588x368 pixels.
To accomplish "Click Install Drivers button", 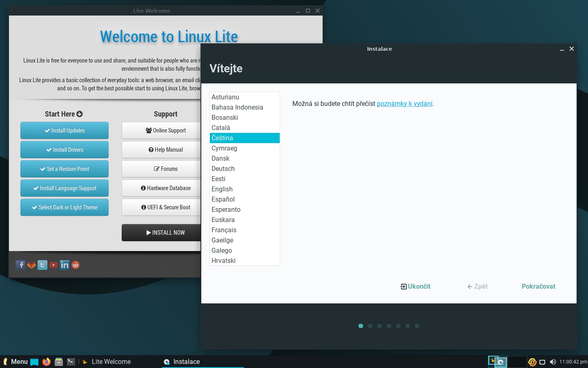I will point(65,150).
